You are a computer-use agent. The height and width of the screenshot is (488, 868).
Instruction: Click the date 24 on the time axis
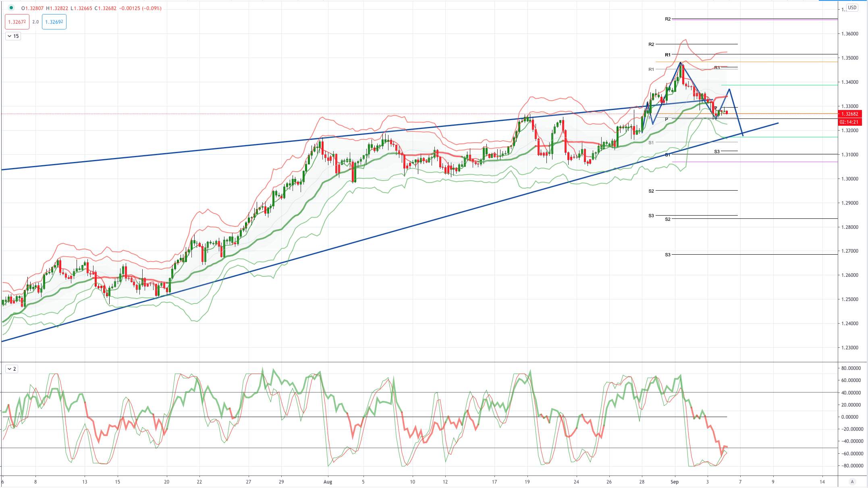click(x=576, y=482)
